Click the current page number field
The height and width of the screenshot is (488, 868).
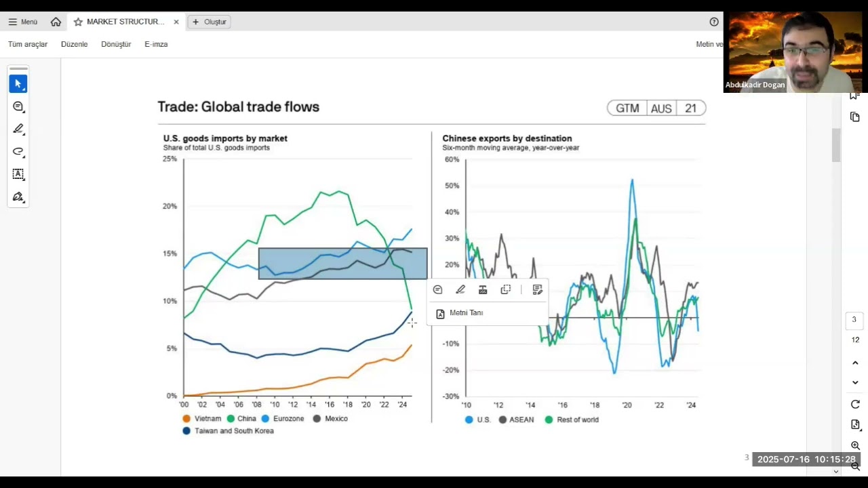pos(854,320)
